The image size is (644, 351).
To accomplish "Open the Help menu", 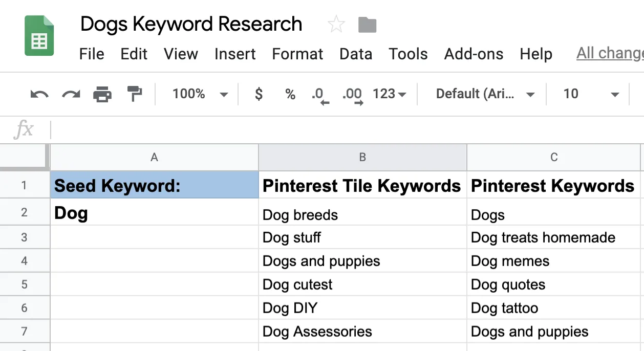I will pos(536,54).
